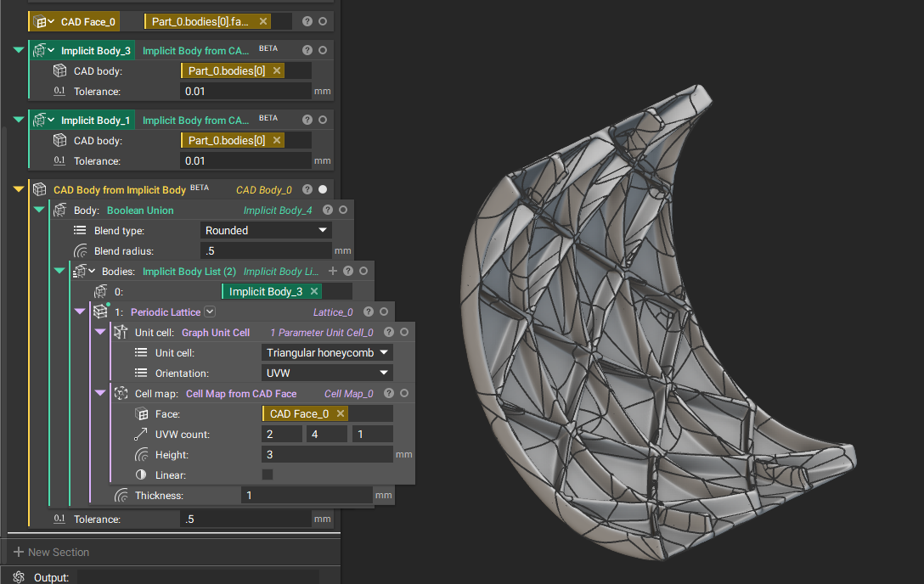Add item to Implicit Body List with plus
The width and height of the screenshot is (924, 584).
coord(333,271)
